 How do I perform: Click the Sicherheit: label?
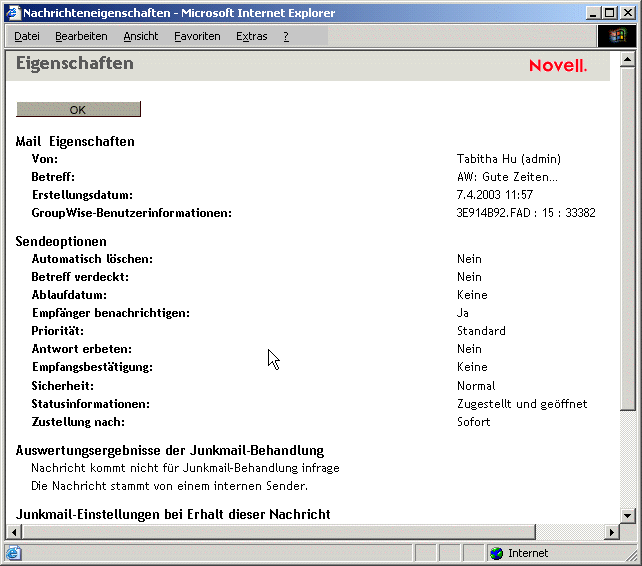click(x=62, y=386)
